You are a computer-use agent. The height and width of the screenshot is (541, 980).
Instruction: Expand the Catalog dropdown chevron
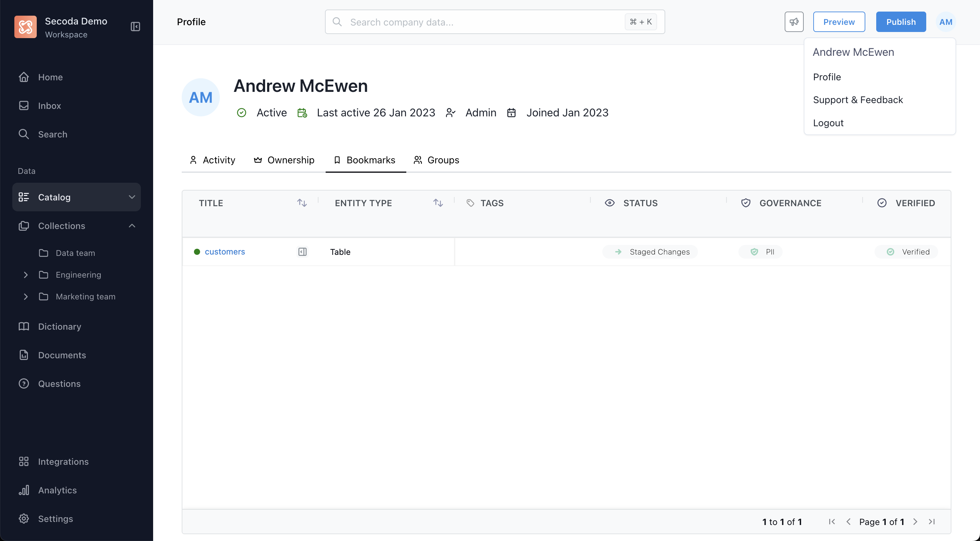tap(132, 197)
